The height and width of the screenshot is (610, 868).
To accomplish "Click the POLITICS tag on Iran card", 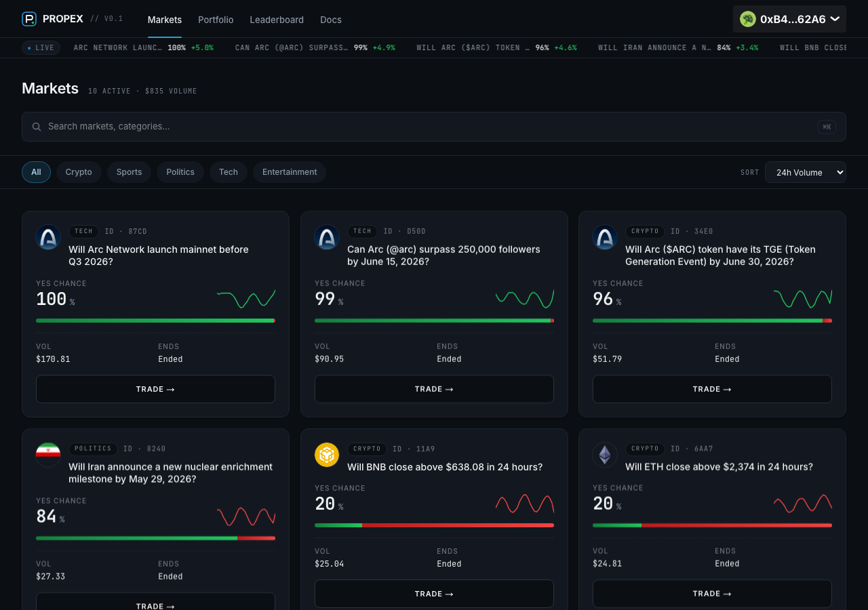I will tap(93, 449).
